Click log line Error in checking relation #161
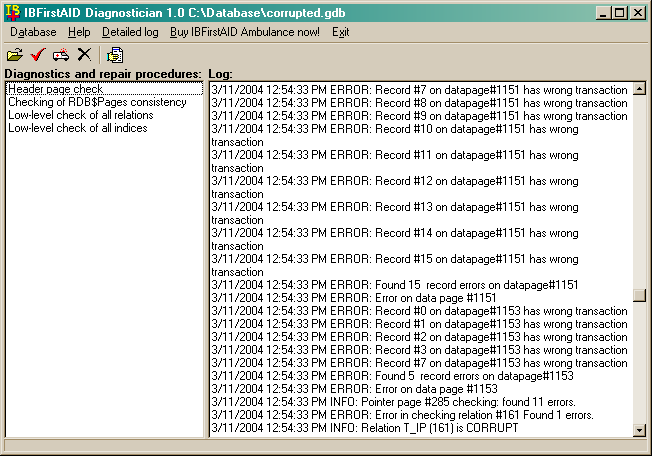Viewport: 652px width, 456px height. [x=403, y=414]
